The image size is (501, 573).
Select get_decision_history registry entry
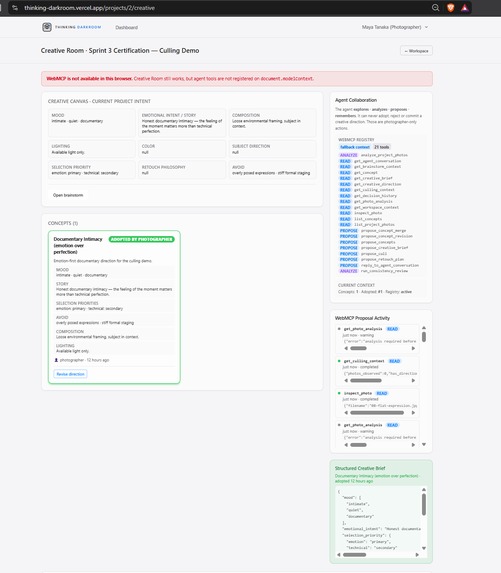[375, 196]
